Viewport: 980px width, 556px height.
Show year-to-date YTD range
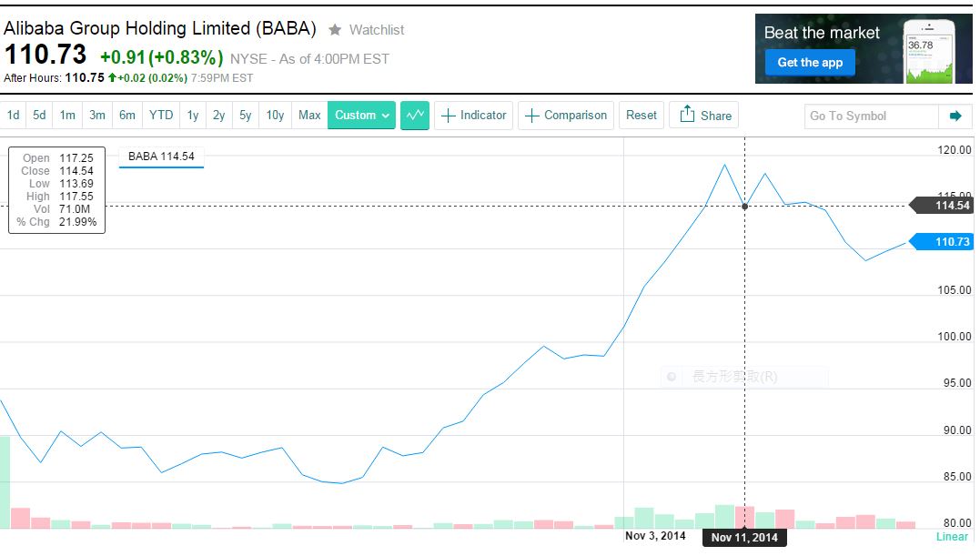[161, 115]
